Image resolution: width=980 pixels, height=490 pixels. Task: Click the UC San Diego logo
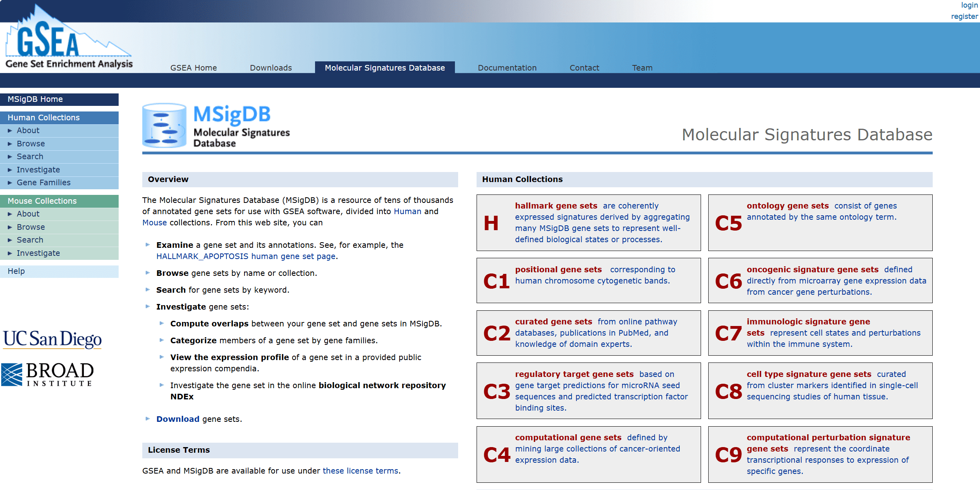point(52,339)
